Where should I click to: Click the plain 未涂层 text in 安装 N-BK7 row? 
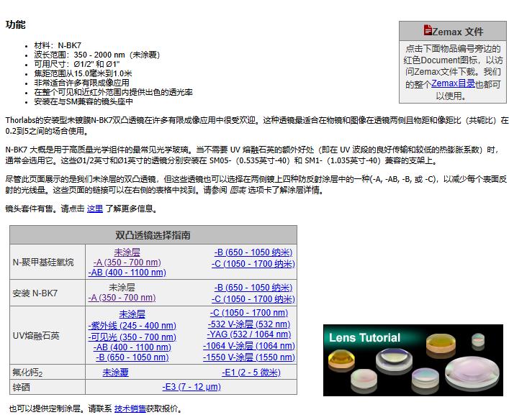coord(122,287)
